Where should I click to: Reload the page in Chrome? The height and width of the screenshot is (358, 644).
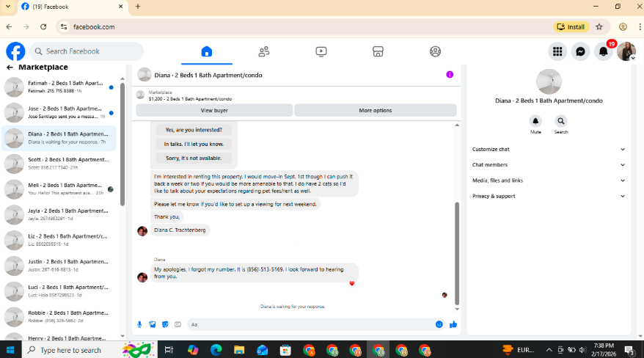coord(43,26)
